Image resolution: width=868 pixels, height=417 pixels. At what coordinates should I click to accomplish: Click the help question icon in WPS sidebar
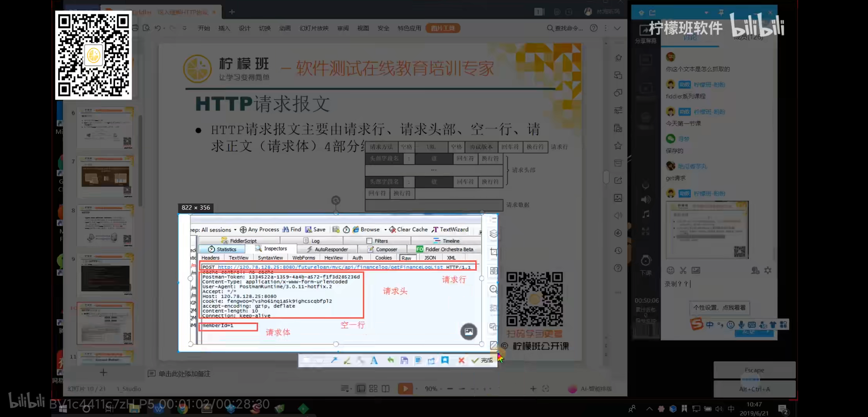point(618,268)
